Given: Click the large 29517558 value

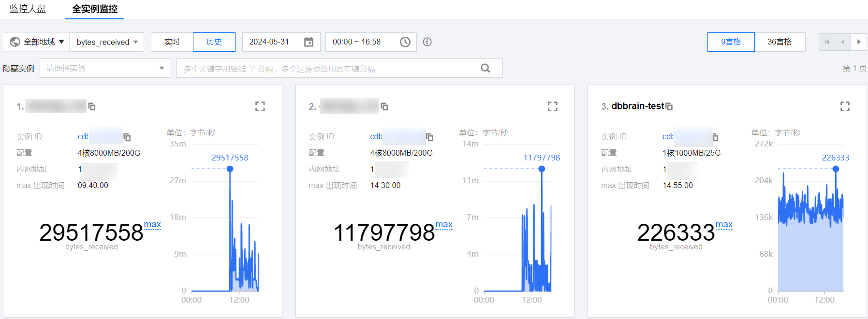Looking at the screenshot, I should [91, 232].
